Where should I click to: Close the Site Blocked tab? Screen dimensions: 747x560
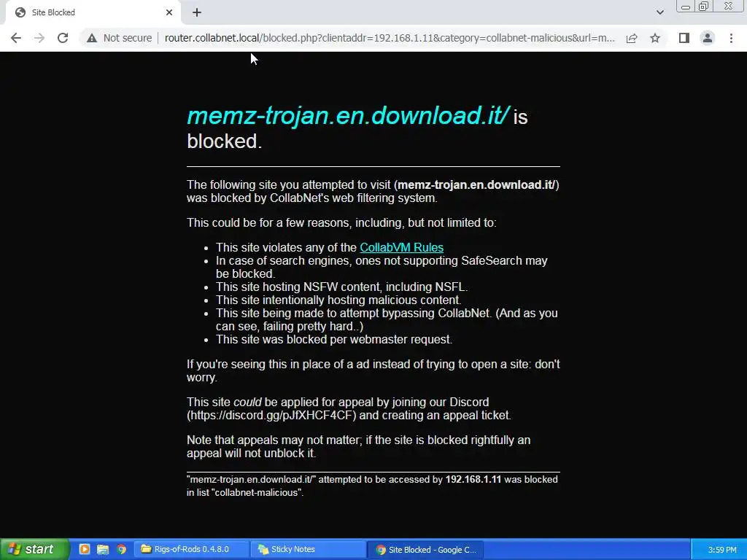click(169, 12)
